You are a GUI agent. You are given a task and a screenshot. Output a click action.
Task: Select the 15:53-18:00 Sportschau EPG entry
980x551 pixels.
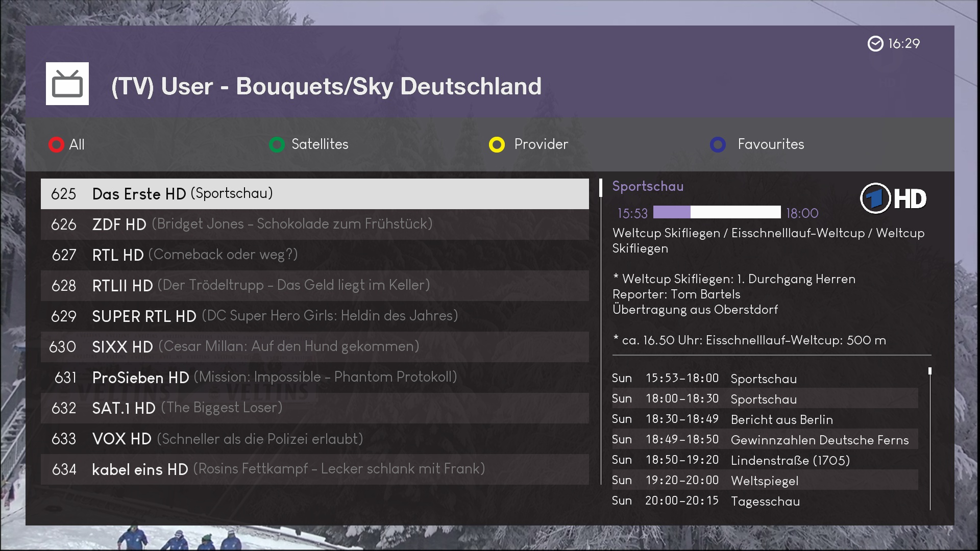pos(765,378)
